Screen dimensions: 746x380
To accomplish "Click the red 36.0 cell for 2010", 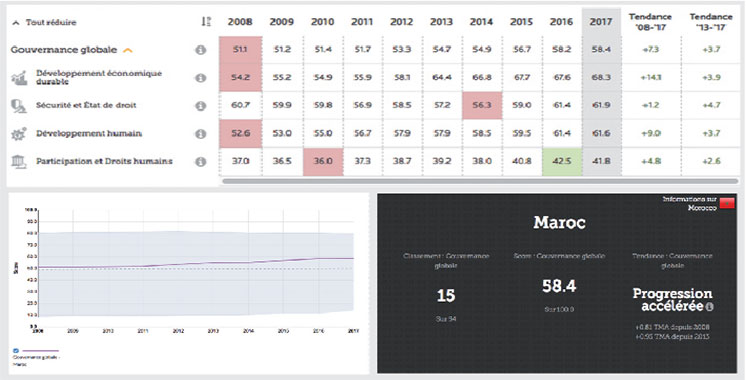I will click(323, 162).
